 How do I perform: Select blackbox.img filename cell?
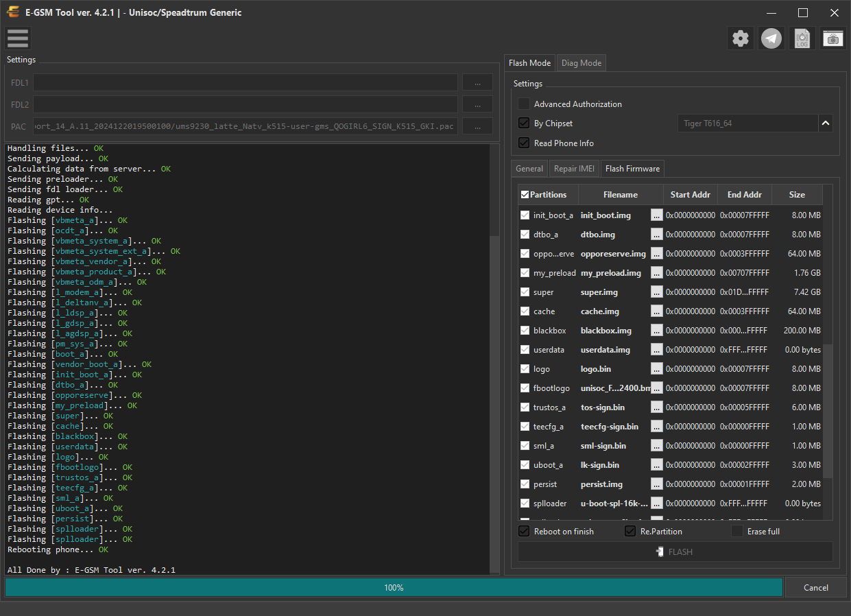click(x=606, y=331)
